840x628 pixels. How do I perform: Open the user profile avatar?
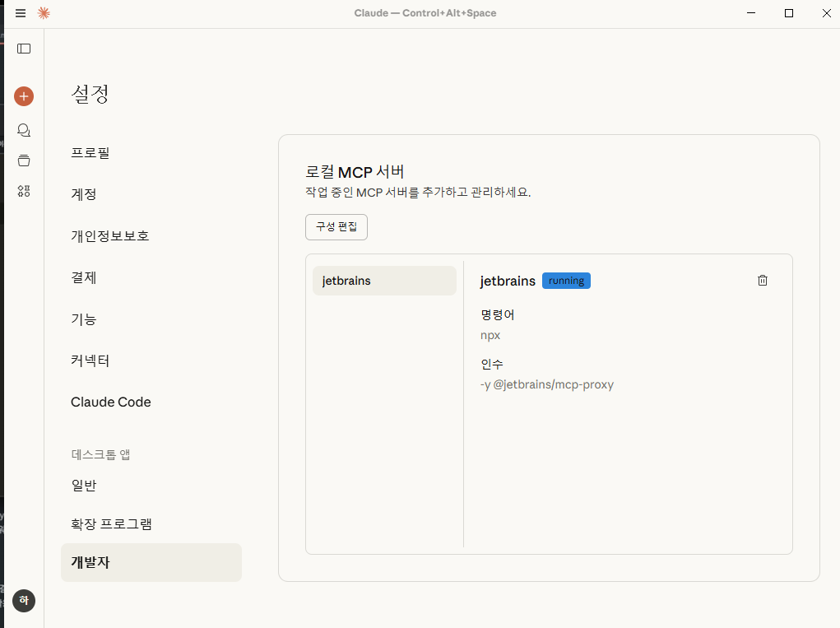(24, 601)
